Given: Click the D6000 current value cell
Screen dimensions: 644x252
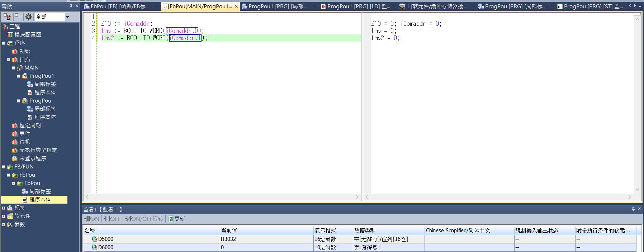Looking at the screenshot, I should [x=266, y=247].
